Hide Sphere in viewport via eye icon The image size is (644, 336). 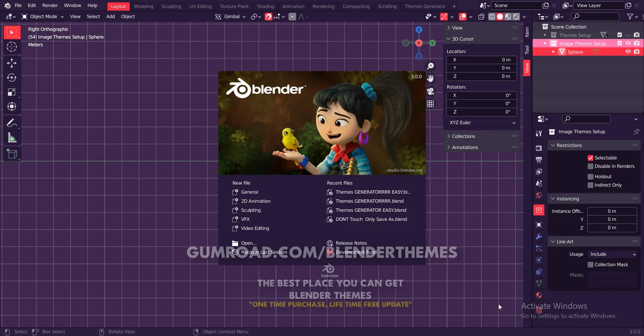(x=628, y=52)
